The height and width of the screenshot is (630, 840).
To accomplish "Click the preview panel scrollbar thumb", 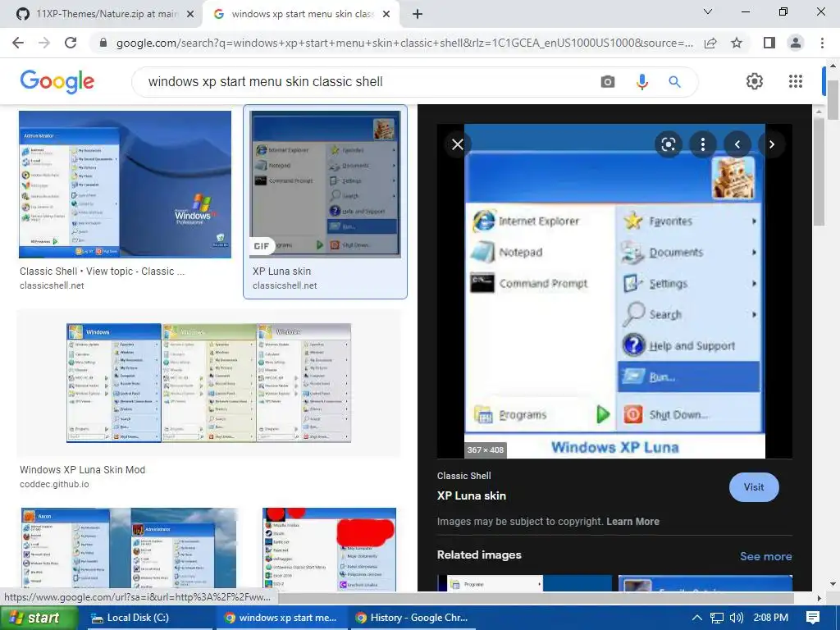I will [x=819, y=171].
